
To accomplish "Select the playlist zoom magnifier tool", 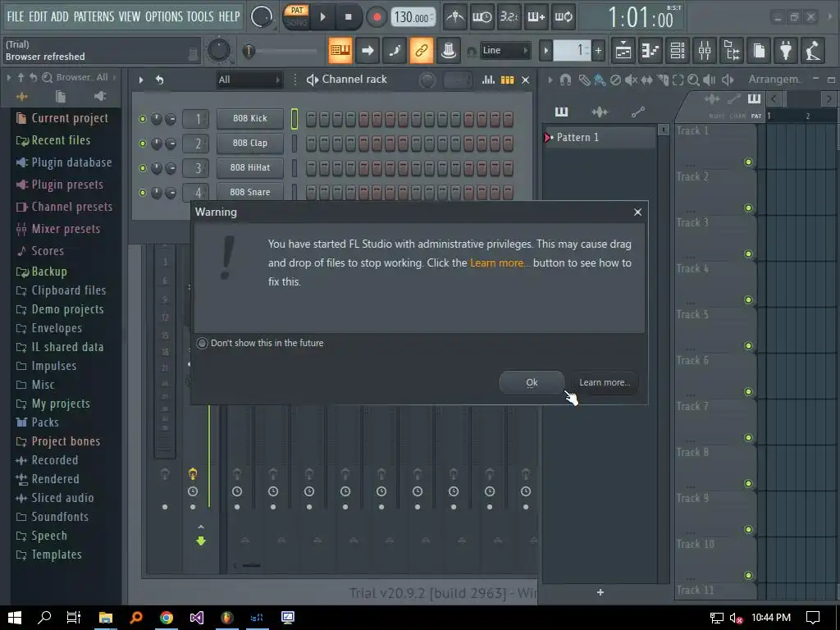I will point(693,80).
